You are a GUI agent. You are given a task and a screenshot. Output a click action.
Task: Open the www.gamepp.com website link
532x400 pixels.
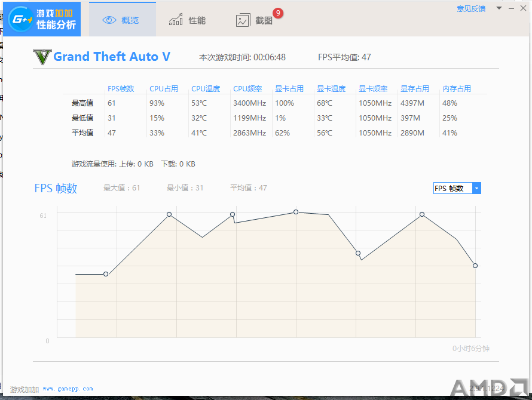[68, 389]
